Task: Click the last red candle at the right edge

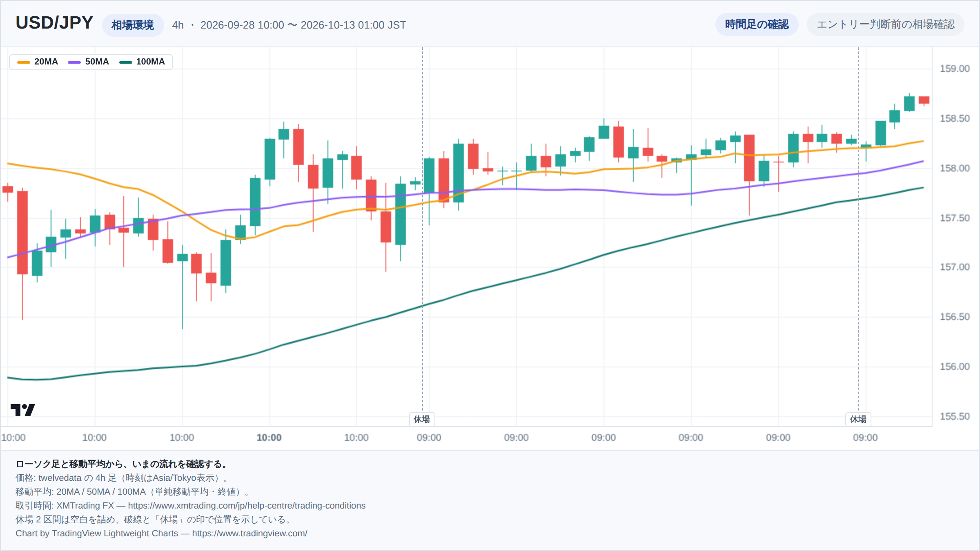Action: (x=924, y=100)
